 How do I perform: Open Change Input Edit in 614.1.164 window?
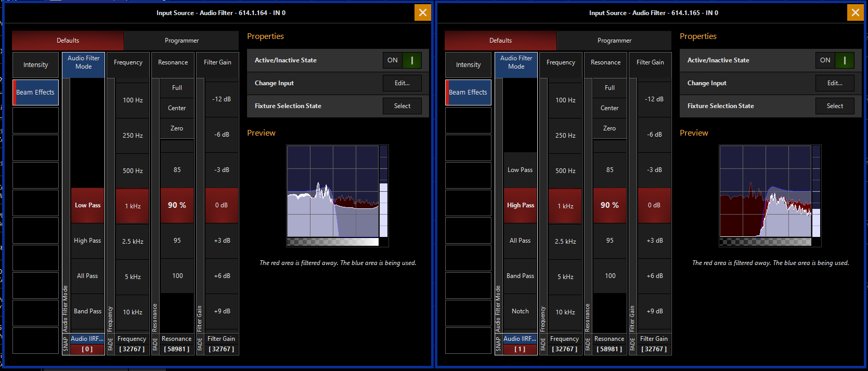pos(402,83)
